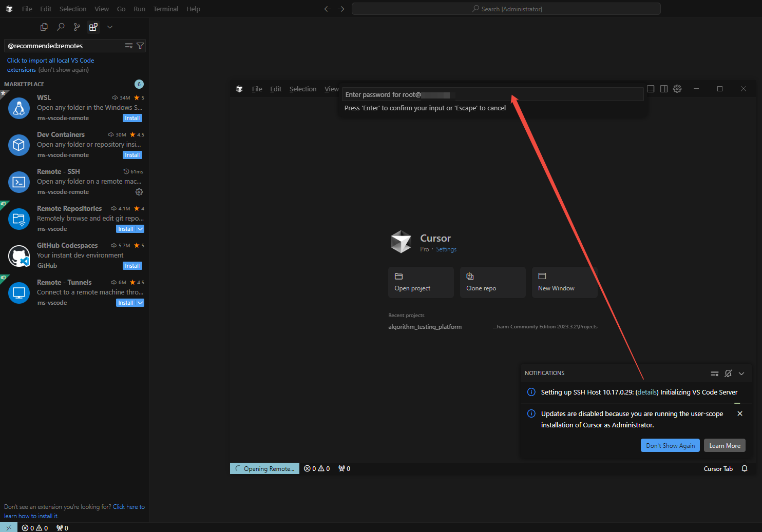Expand additional views chevron beside Extensions icon
Image resolution: width=762 pixels, height=532 pixels.
tap(110, 27)
